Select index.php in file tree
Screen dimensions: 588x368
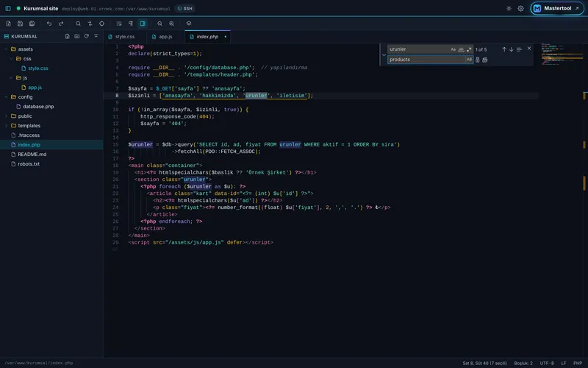(x=51, y=145)
